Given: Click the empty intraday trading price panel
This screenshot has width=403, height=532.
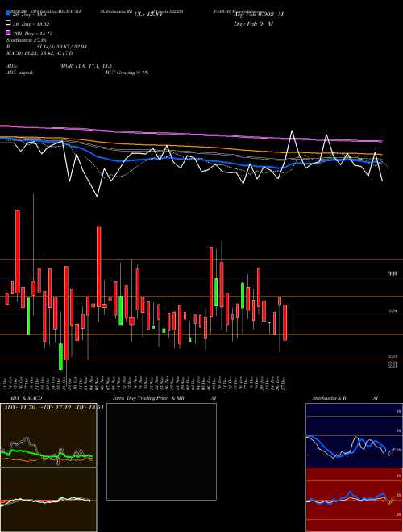Looking at the screenshot, I should coord(161,451).
